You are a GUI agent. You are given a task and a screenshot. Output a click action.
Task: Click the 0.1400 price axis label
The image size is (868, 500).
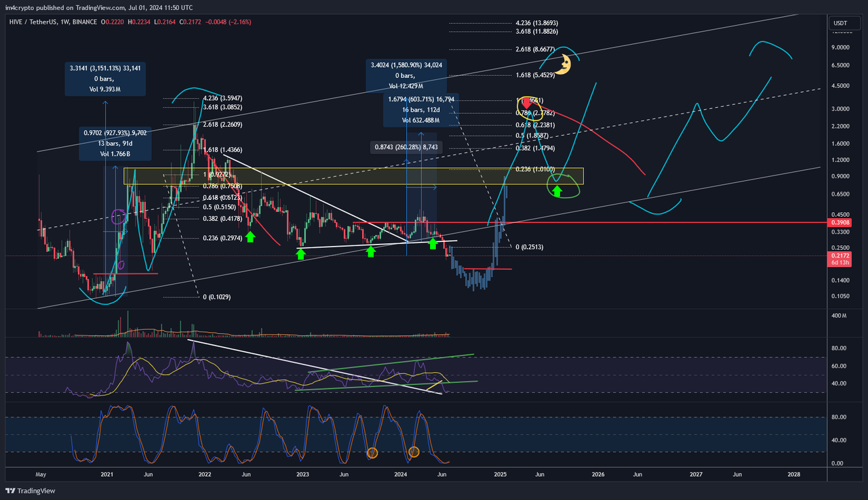pyautogui.click(x=842, y=280)
